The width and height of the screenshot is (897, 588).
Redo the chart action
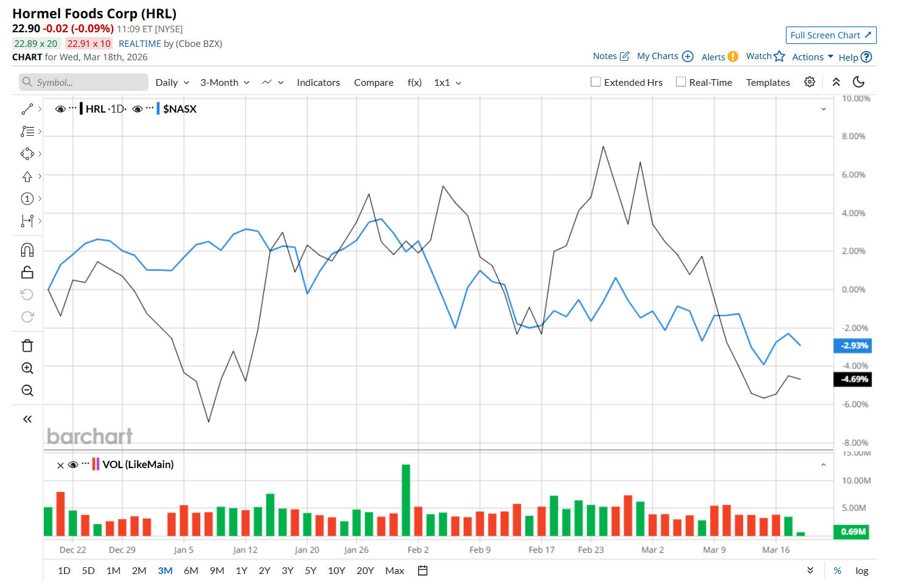point(27,317)
